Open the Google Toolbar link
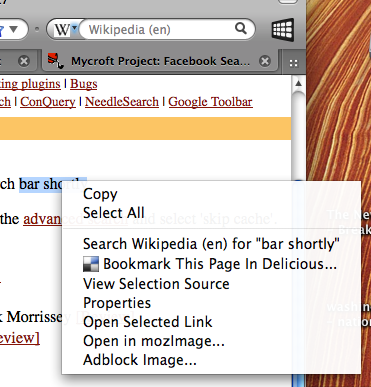The height and width of the screenshot is (387, 371). 210,102
